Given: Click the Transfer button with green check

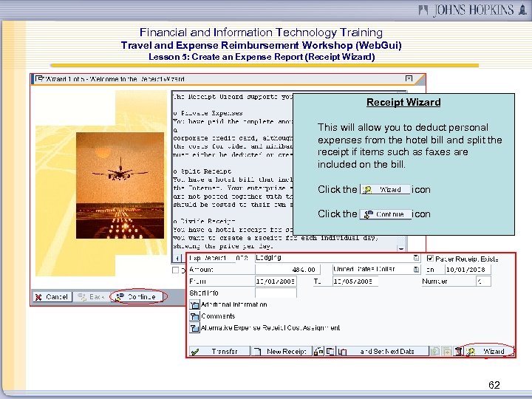Looking at the screenshot, I should click(219, 352).
